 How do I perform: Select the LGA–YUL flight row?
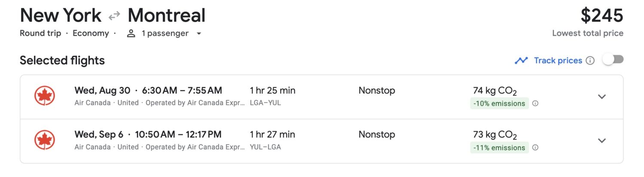tap(322, 97)
